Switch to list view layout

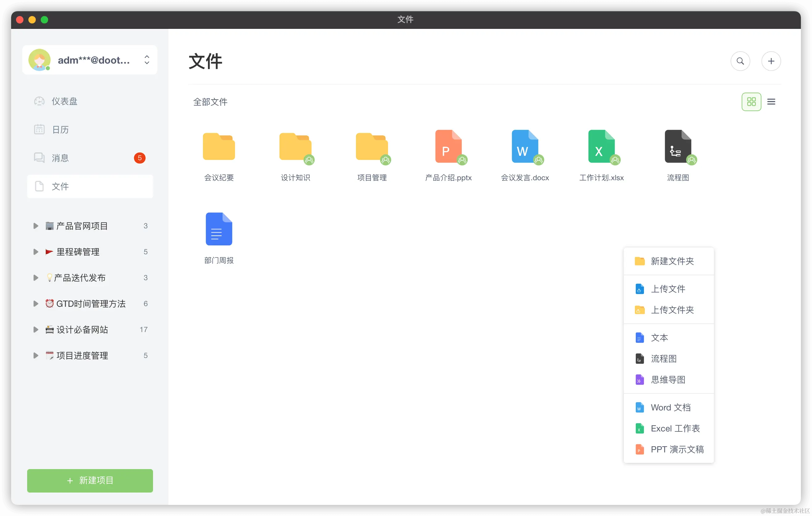771,102
